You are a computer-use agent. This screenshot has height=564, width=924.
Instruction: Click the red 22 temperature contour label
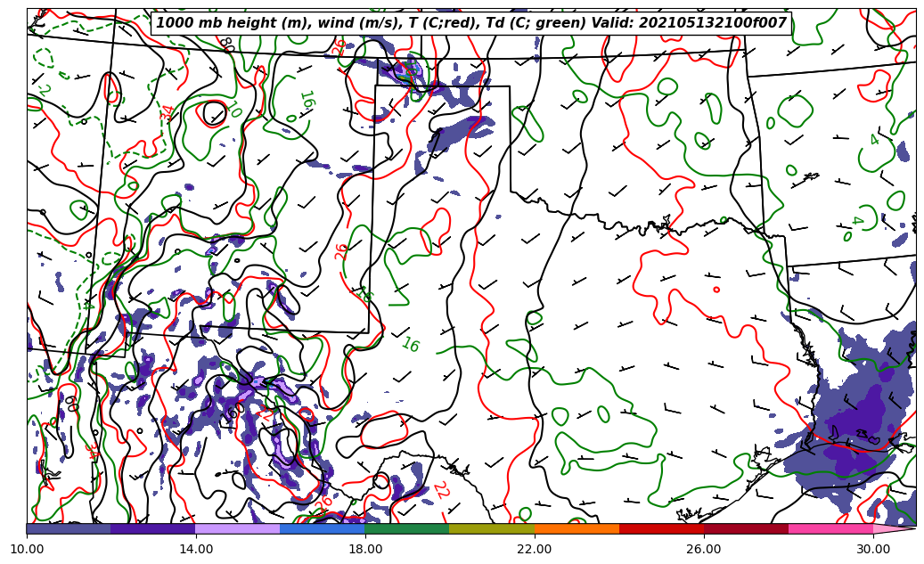440,490
